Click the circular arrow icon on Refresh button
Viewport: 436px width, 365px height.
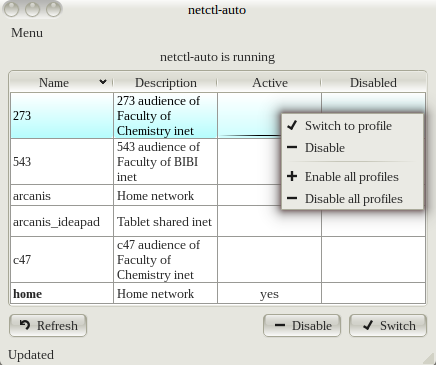coord(25,325)
